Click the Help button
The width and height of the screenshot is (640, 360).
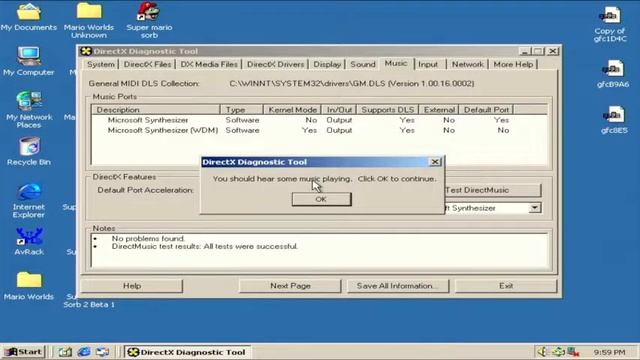pyautogui.click(x=132, y=286)
